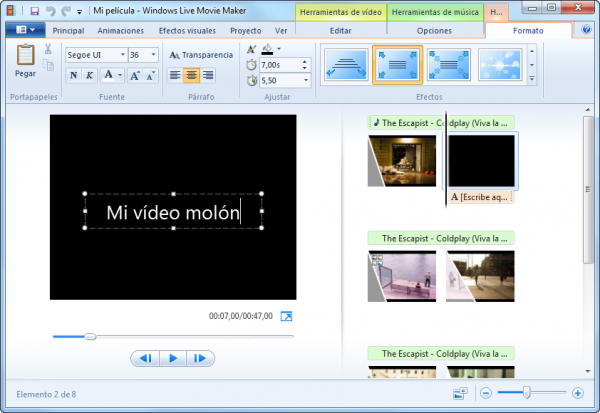Click the Transparencia button
Screen dimensions: 600x413
pos(201,55)
